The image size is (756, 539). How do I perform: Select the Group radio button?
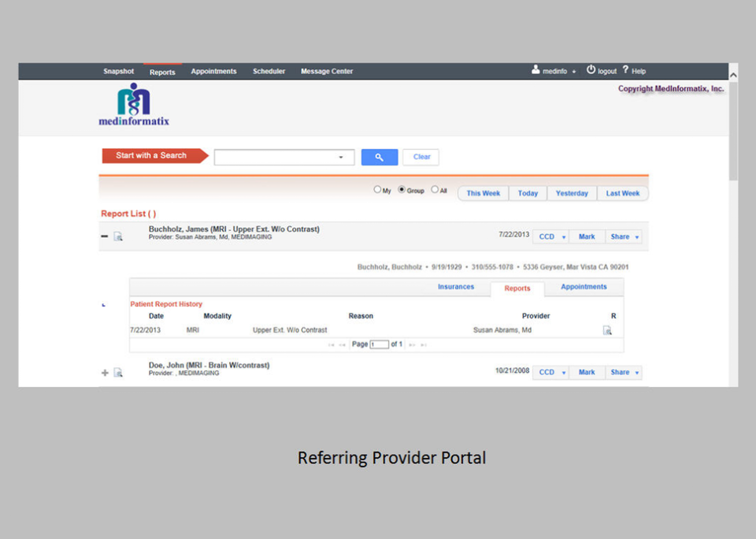402,190
